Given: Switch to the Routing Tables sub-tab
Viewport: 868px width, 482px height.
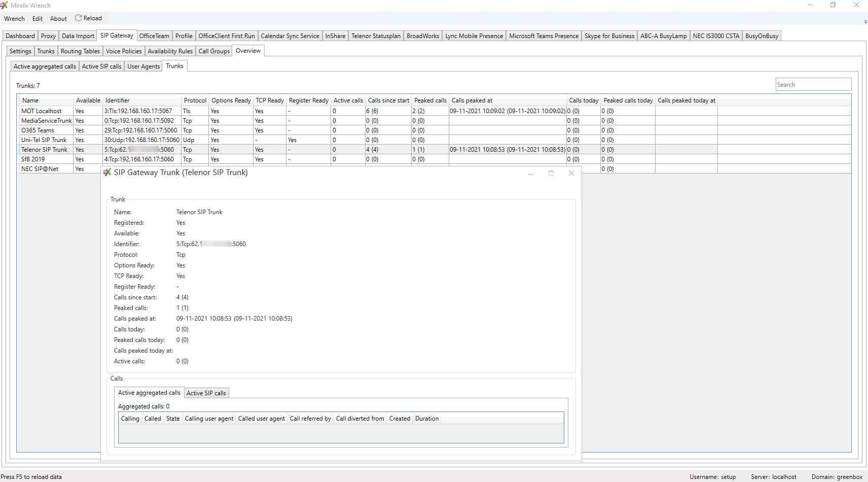Looking at the screenshot, I should (x=80, y=51).
